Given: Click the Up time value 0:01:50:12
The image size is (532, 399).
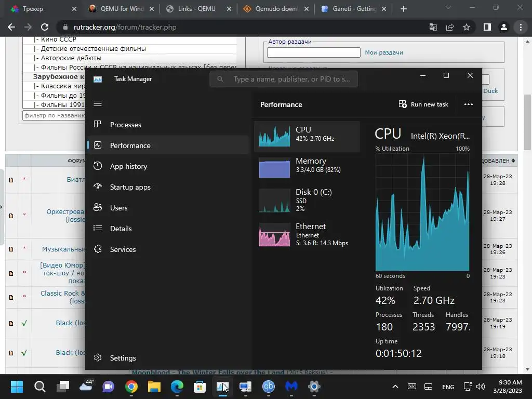Looking at the screenshot, I should 398,353.
